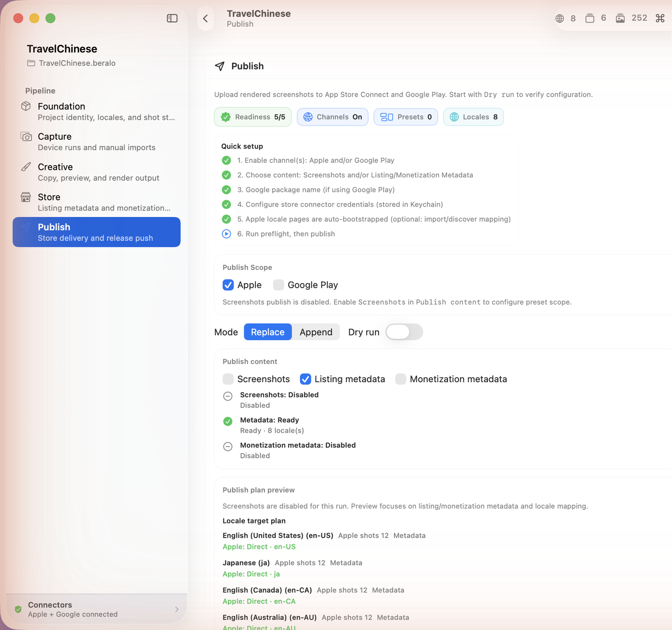Enable Monetization metadata checkbox

400,379
